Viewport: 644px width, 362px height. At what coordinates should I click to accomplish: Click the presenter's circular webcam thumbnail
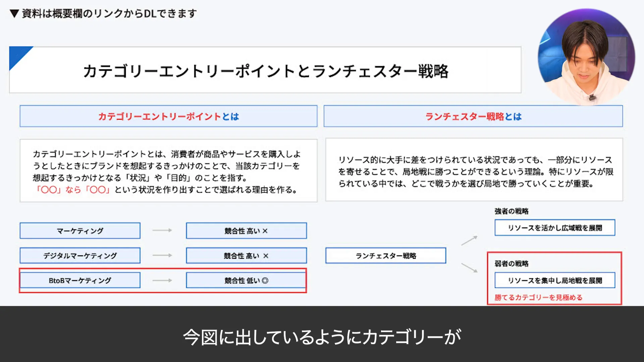586,57
